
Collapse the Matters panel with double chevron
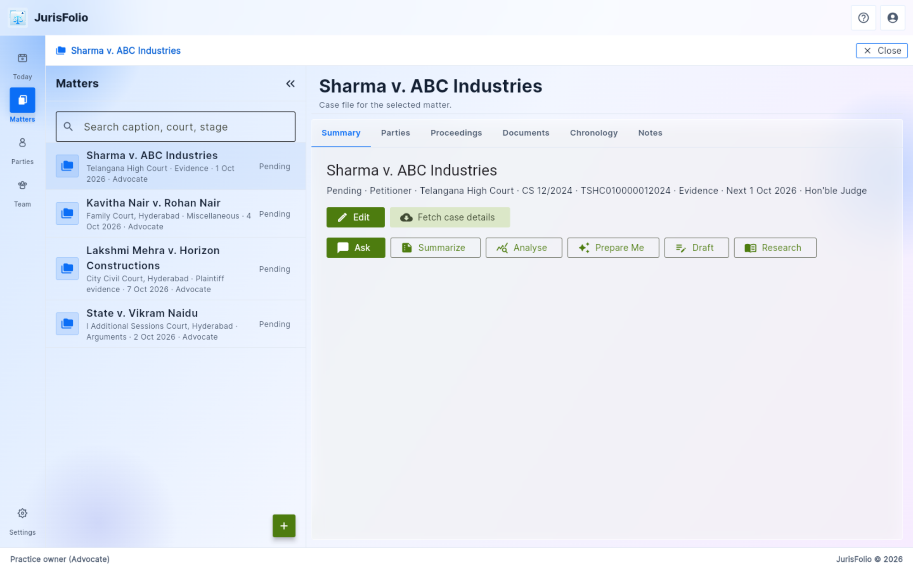pos(290,84)
